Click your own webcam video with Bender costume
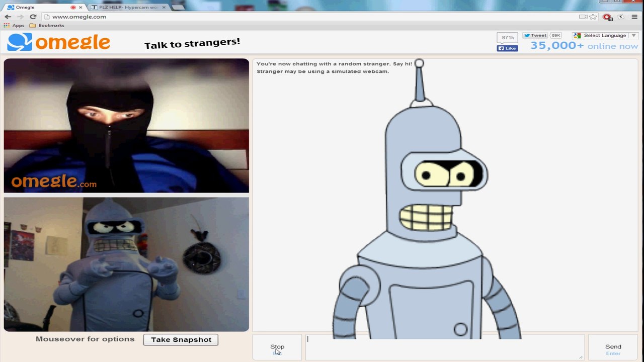The image size is (644, 362). (126, 264)
